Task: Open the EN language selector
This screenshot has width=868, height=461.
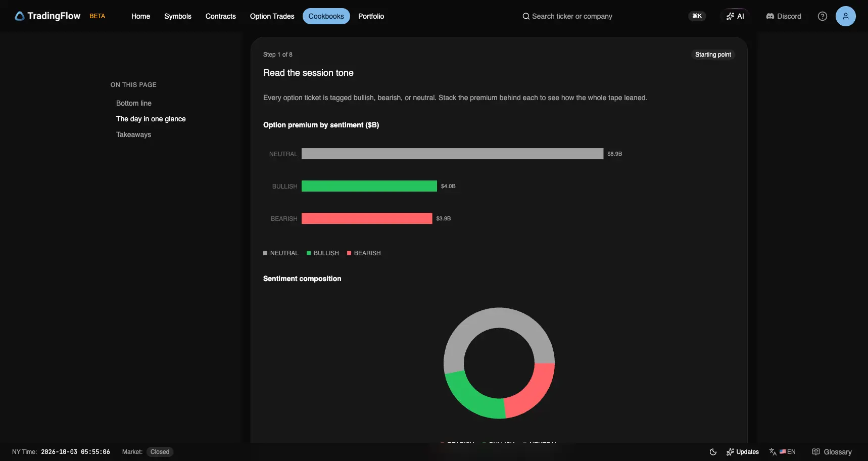Action: (x=783, y=452)
